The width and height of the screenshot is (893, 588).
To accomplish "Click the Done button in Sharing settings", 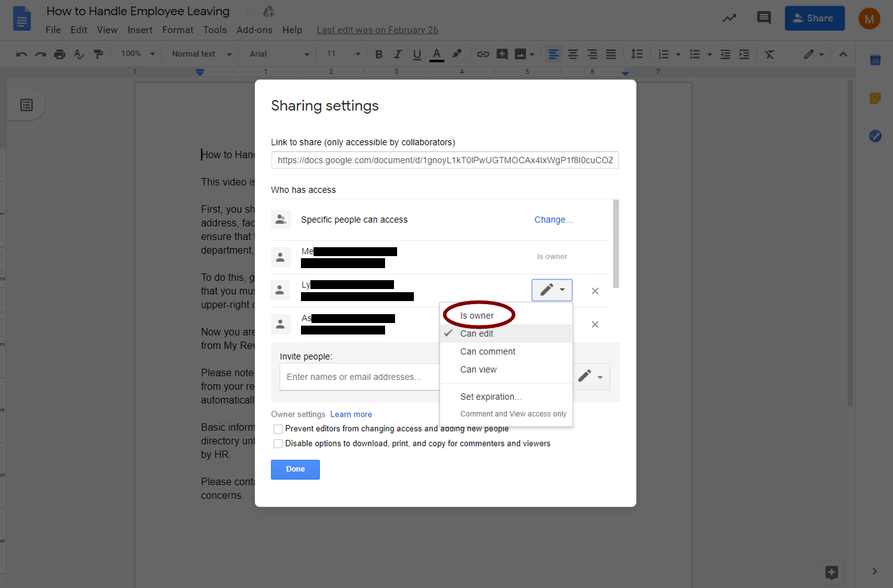I will [x=295, y=469].
